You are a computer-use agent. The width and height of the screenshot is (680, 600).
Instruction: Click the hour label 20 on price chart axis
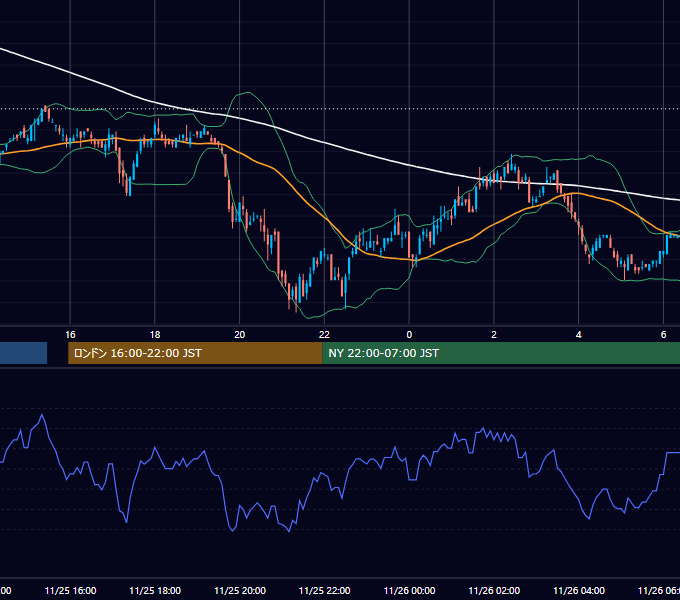pyautogui.click(x=240, y=335)
